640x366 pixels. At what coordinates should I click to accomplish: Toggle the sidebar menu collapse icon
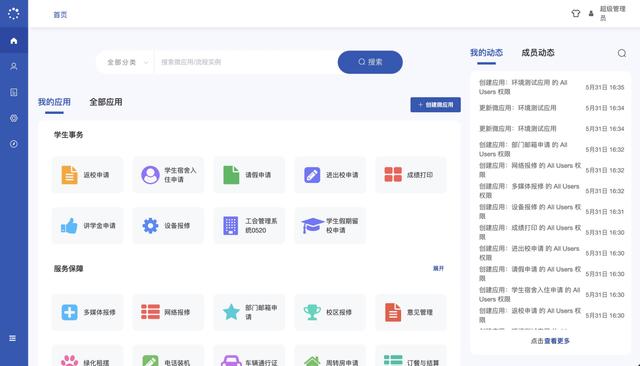pyautogui.click(x=13, y=338)
